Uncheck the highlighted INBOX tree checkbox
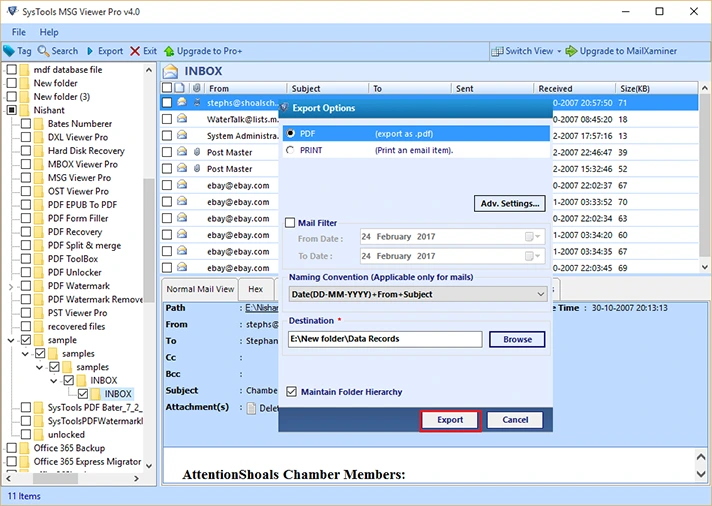 click(x=83, y=394)
